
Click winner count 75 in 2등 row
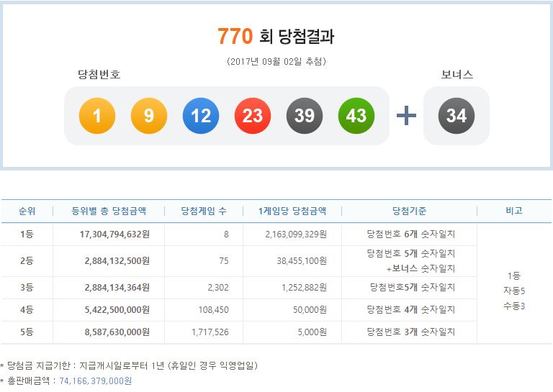coord(224,261)
